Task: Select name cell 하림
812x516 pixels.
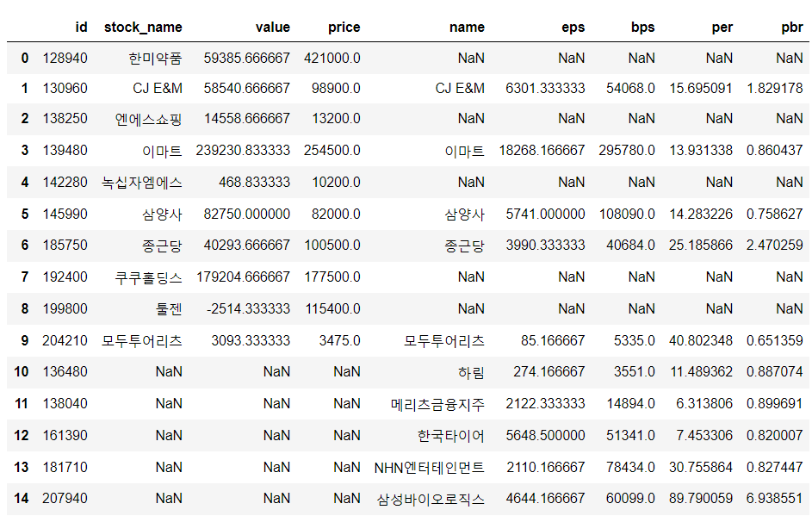Action: click(x=471, y=372)
